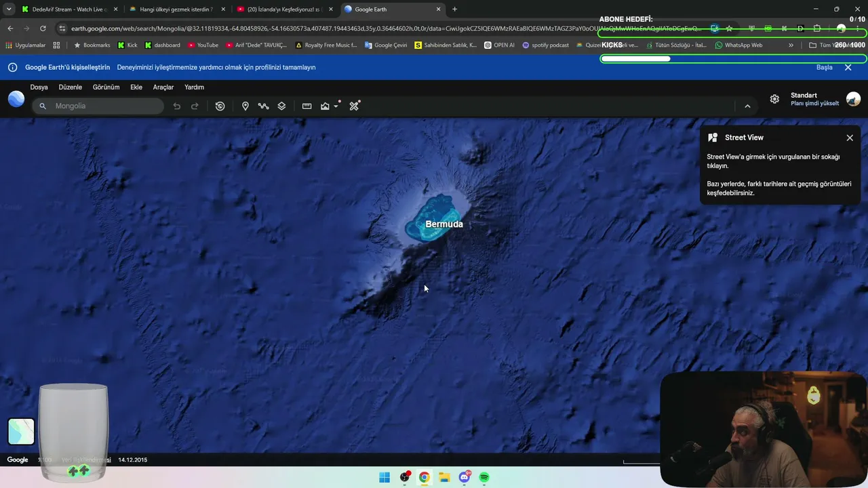Viewport: 868px width, 488px height.
Task: Open the Yardım menu
Action: (x=195, y=87)
